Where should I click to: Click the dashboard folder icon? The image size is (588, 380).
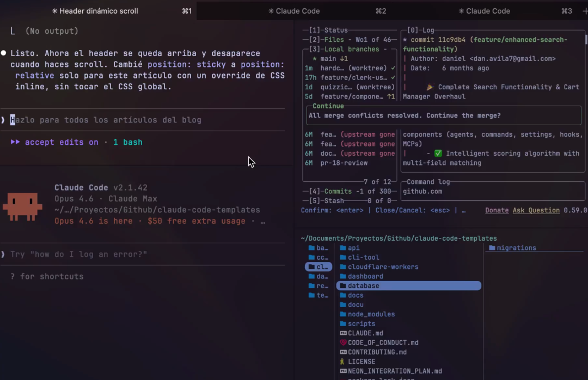click(x=342, y=276)
